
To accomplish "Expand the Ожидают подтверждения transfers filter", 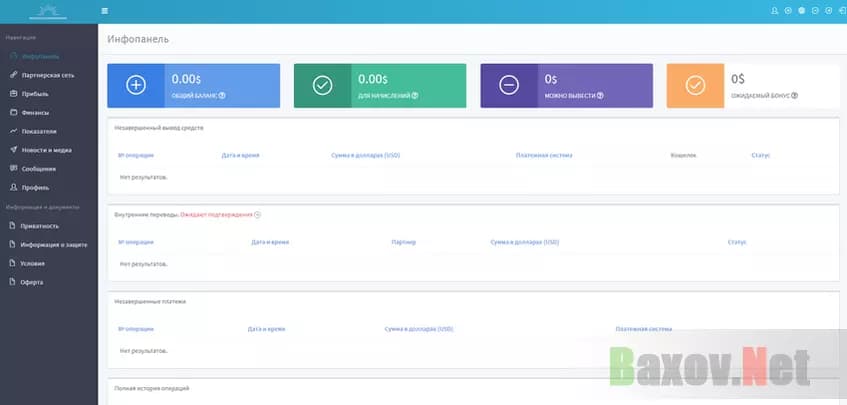I will (x=257, y=215).
